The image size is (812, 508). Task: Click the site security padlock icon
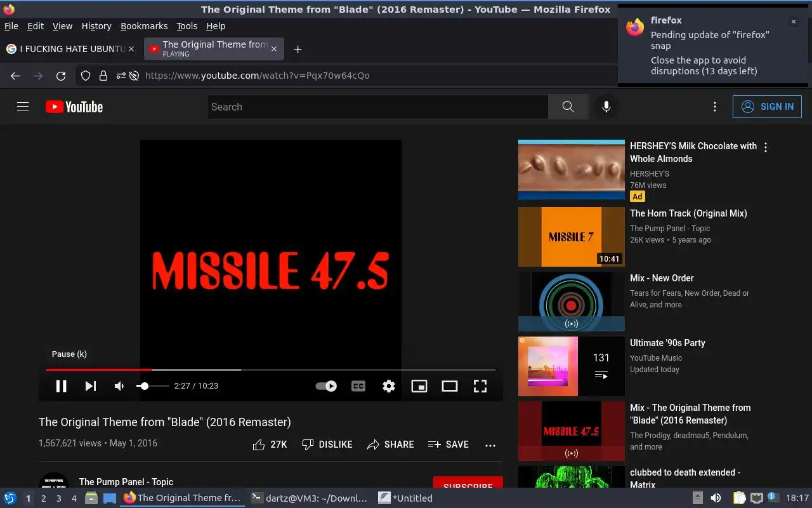click(x=103, y=76)
